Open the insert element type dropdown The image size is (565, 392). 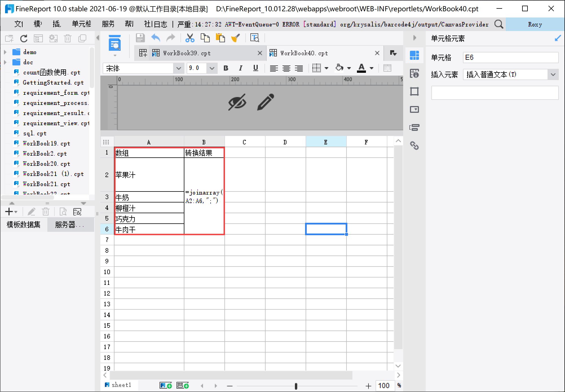coord(553,75)
